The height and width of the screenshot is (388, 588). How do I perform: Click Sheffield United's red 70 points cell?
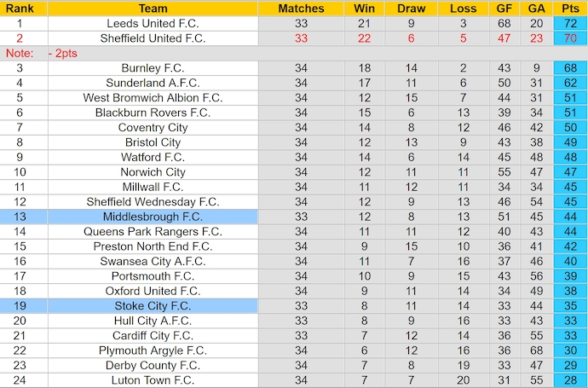(x=570, y=38)
